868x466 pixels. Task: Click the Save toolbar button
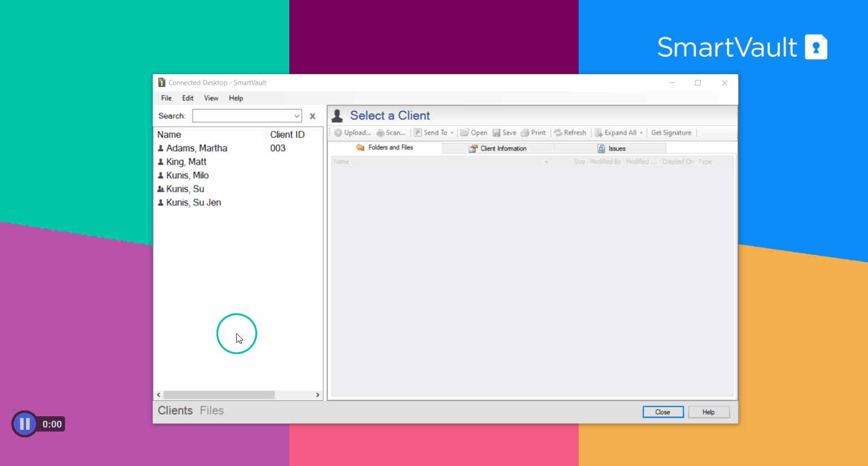coord(504,133)
